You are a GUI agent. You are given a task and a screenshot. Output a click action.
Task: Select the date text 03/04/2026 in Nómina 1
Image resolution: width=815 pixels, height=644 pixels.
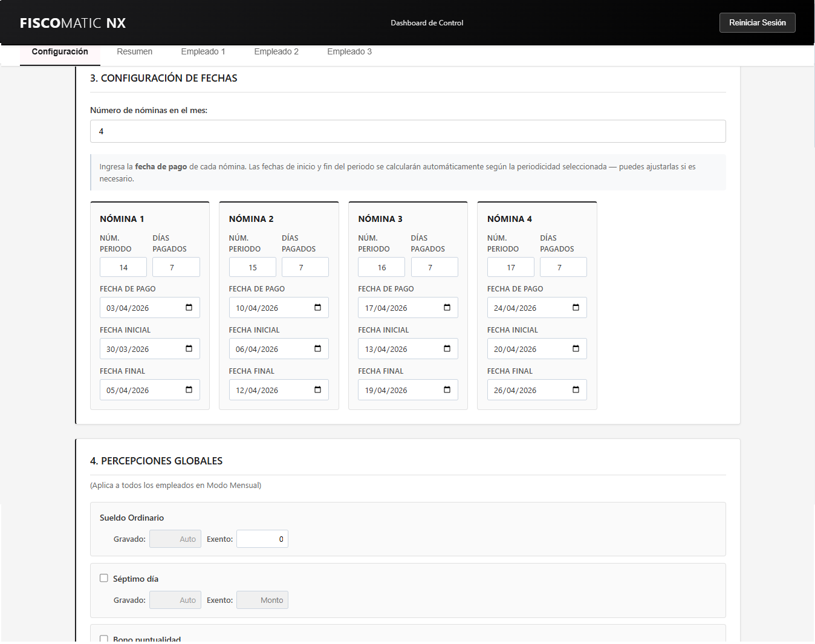pyautogui.click(x=128, y=308)
